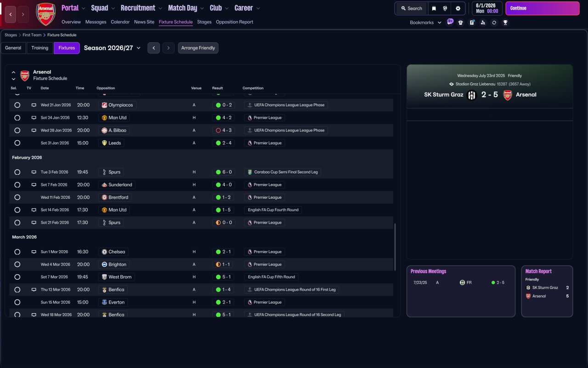This screenshot has width=588, height=368.
Task: Open the Opposition Report sub-menu item
Action: [234, 22]
